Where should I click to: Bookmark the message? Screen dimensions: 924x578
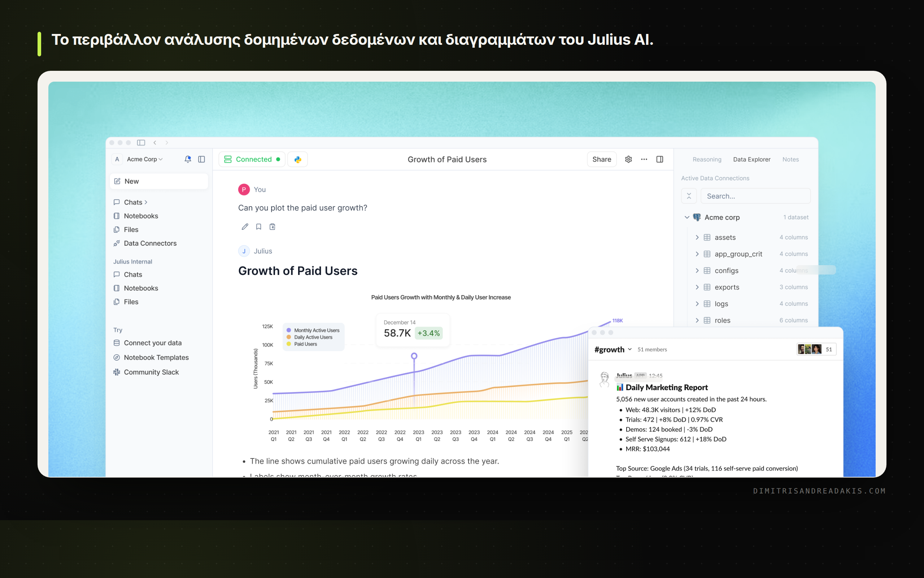(x=258, y=227)
